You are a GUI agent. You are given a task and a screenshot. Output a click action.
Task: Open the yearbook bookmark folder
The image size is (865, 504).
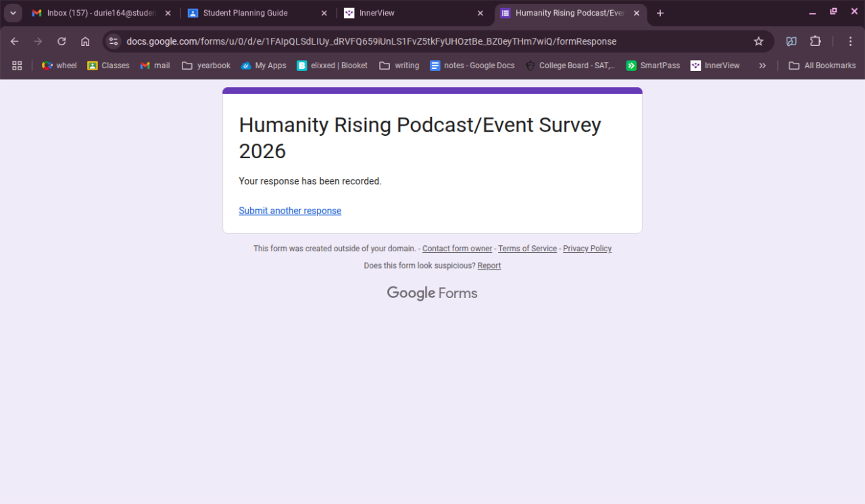tap(206, 66)
